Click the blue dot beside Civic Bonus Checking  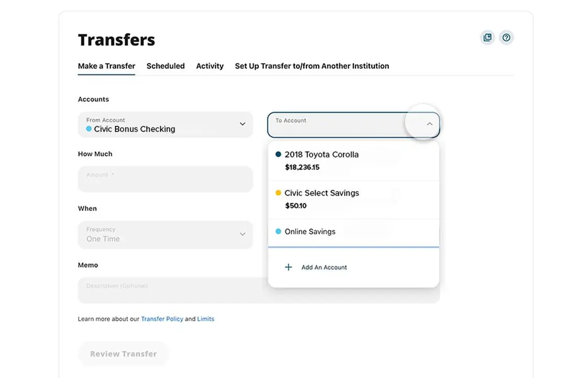tap(89, 129)
